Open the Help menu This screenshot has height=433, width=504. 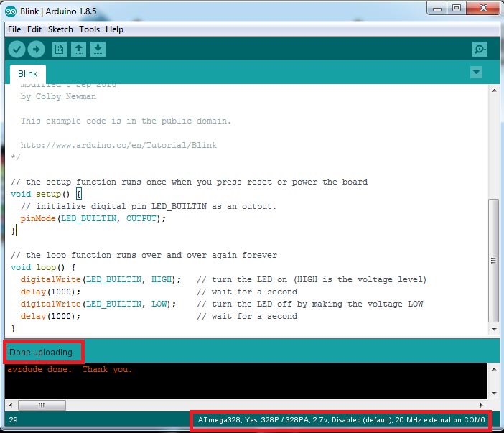click(x=114, y=29)
